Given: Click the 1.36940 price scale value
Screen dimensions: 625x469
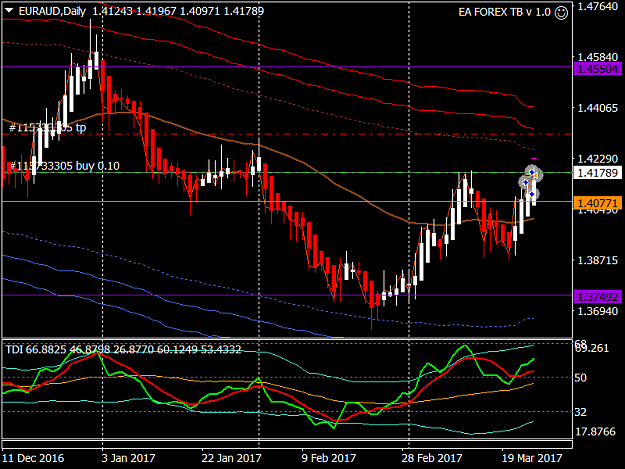Looking at the screenshot, I should (x=597, y=311).
